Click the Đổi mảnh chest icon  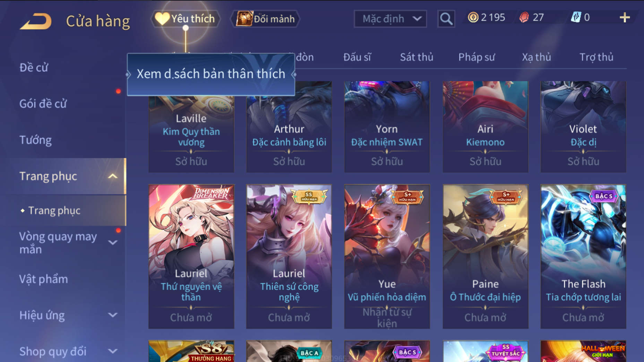244,18
